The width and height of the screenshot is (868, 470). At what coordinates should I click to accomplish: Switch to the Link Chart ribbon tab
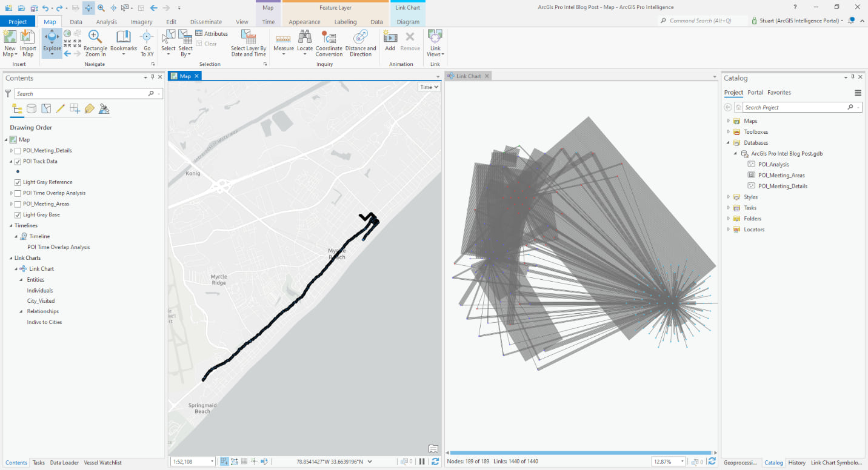[407, 7]
